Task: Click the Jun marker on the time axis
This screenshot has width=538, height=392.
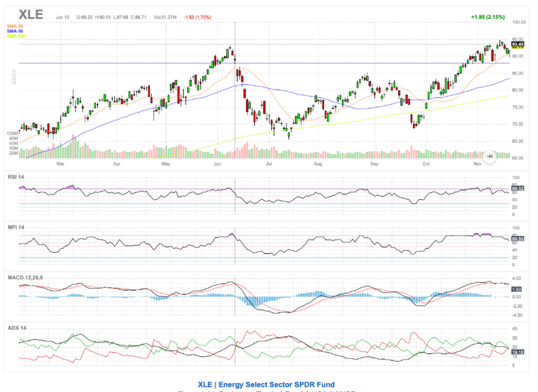Action: 218,162
